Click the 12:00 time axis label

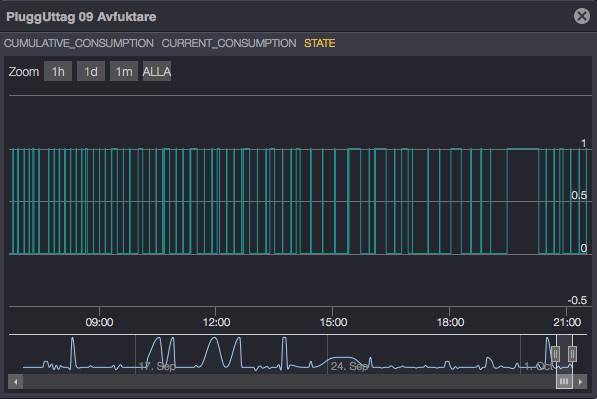click(216, 322)
